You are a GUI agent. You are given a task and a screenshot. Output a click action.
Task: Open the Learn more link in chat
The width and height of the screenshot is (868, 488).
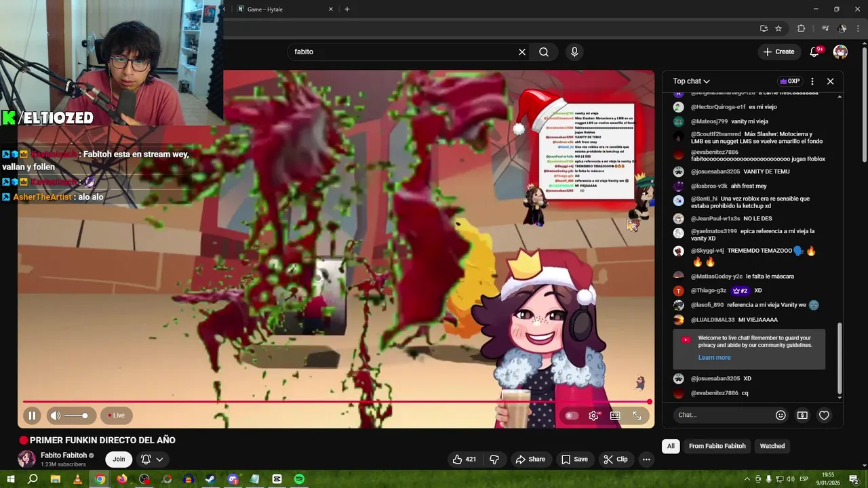(714, 357)
